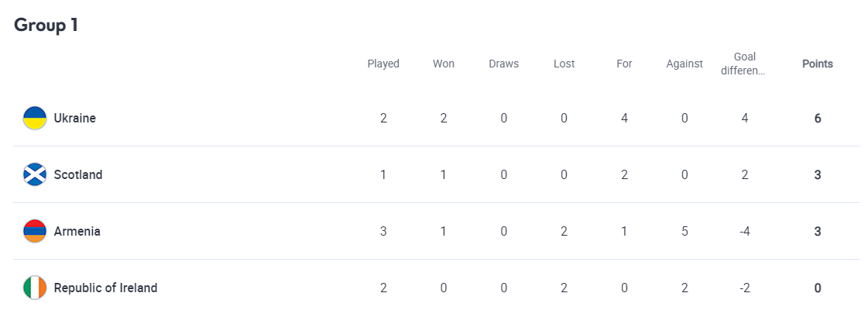
Task: Open the Ukraine team link
Action: [x=74, y=118]
